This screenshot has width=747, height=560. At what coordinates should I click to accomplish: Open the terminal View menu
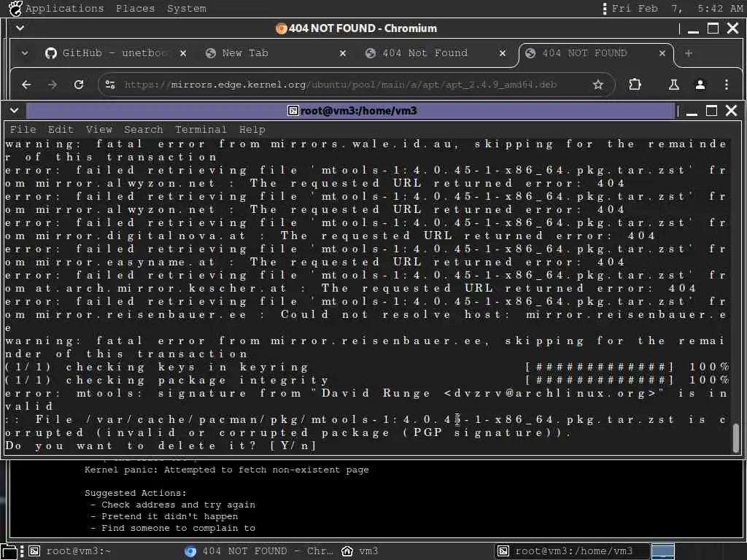[x=99, y=130]
